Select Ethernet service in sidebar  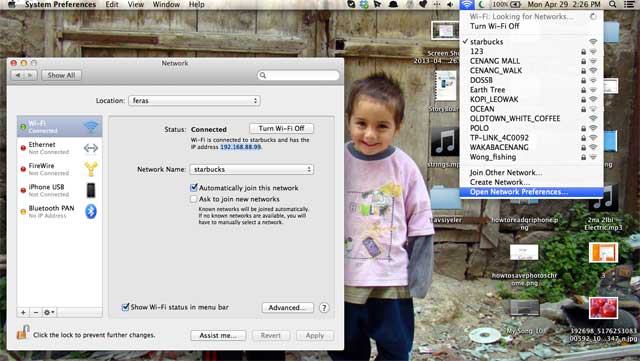click(x=60, y=148)
